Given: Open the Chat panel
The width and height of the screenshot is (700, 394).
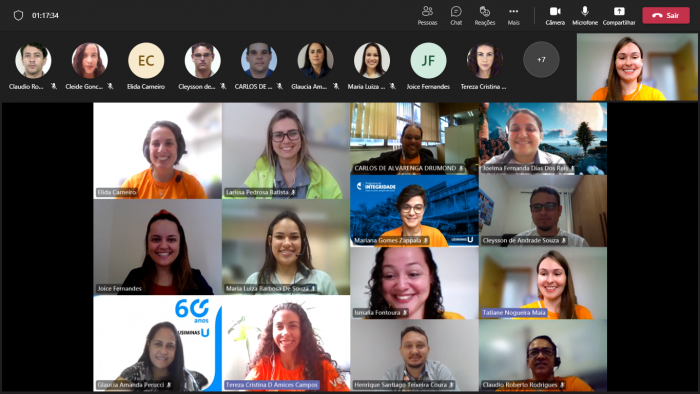Looking at the screenshot, I should coord(456,16).
